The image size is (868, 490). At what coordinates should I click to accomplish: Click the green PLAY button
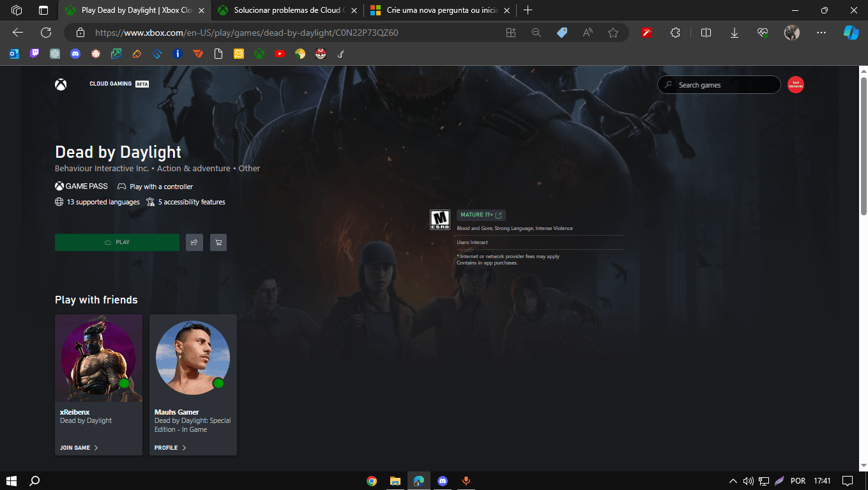pyautogui.click(x=117, y=242)
